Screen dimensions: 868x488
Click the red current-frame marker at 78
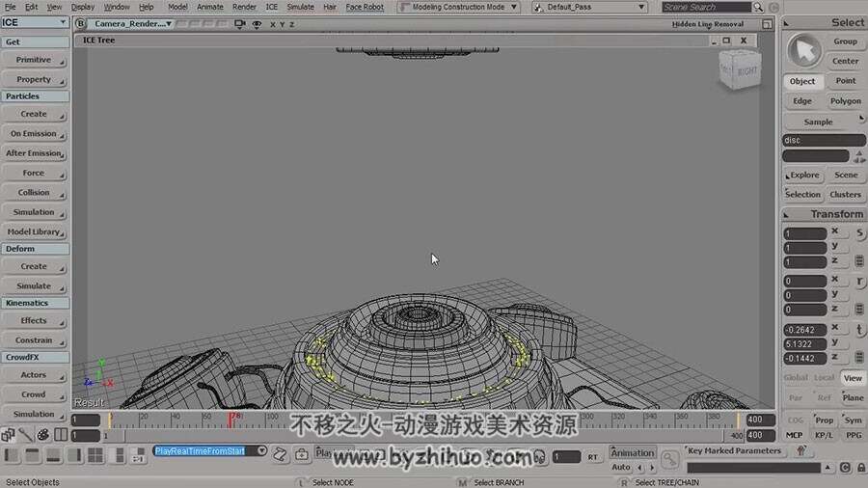click(231, 420)
